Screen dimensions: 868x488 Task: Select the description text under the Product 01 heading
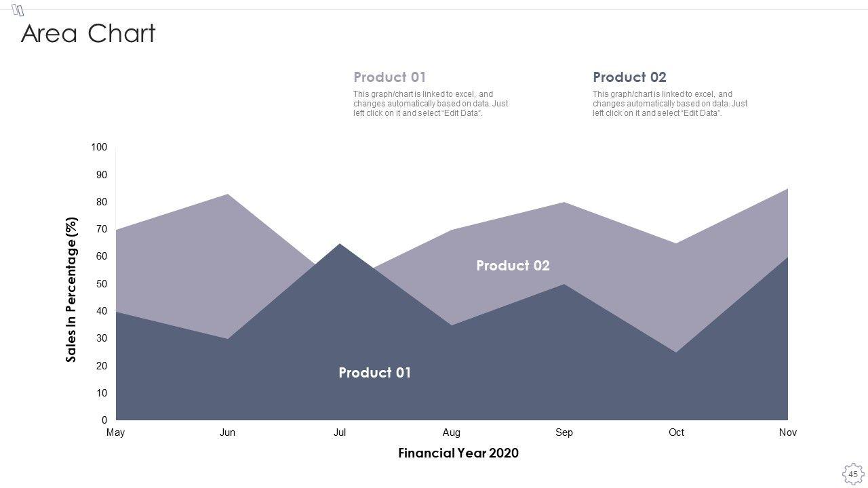tap(431, 104)
